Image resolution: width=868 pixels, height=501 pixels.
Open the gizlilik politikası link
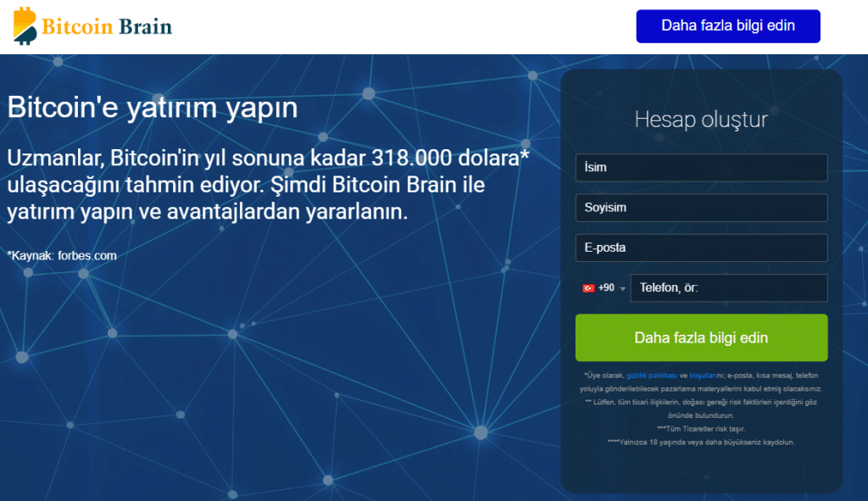pos(652,376)
